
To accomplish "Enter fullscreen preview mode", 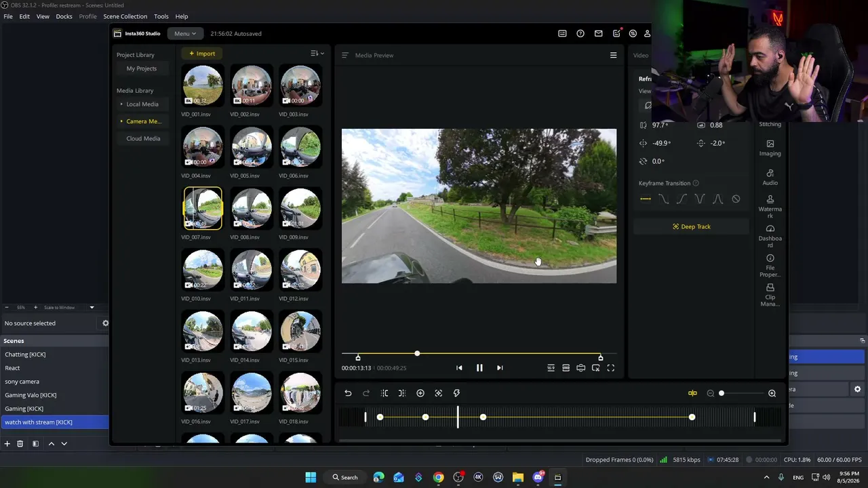I will click(x=610, y=368).
